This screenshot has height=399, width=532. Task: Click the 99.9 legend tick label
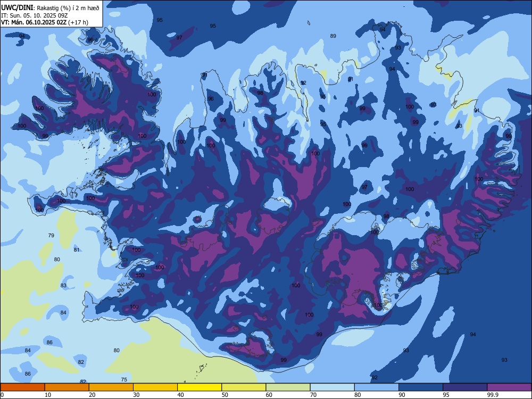pos(493,395)
